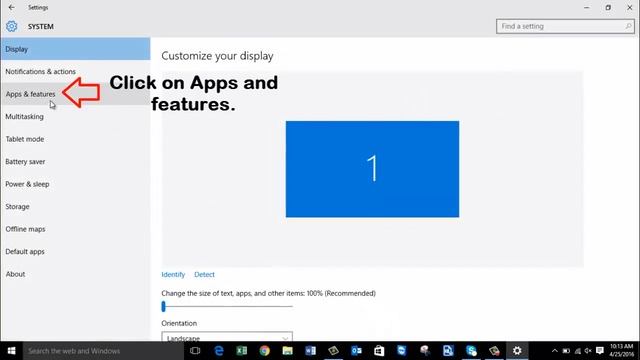Open Outlook from the taskbar
Image resolution: width=640 pixels, height=360 pixels.
click(x=356, y=351)
